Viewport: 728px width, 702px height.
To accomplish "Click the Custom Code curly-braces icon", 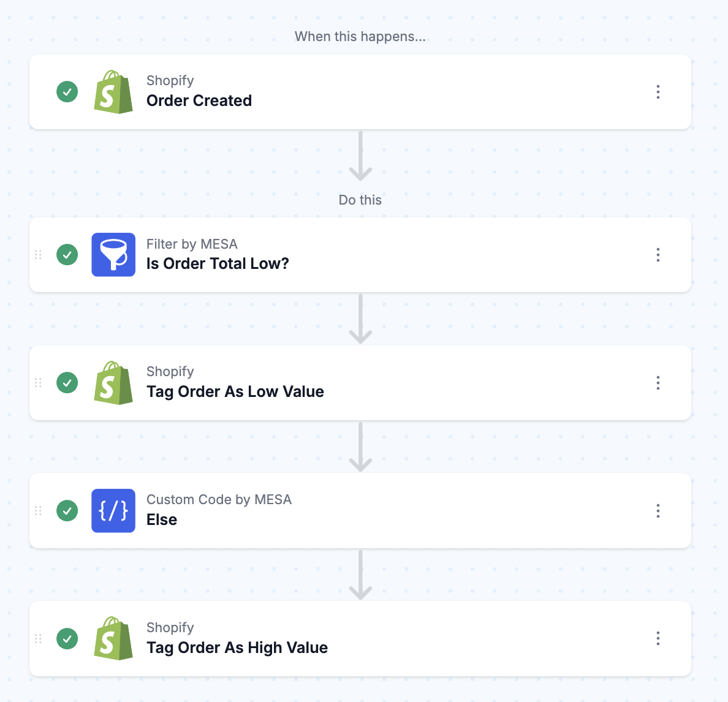I will pyautogui.click(x=113, y=510).
